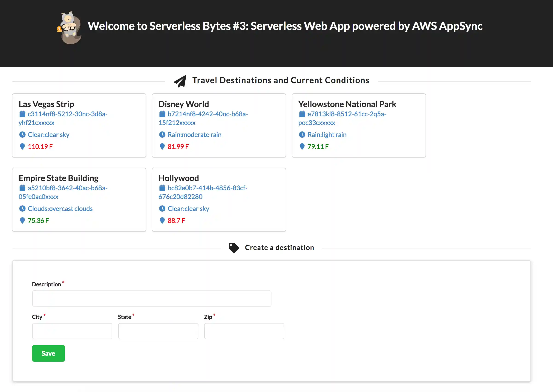Click the Yellowstone National Park card title

point(347,104)
